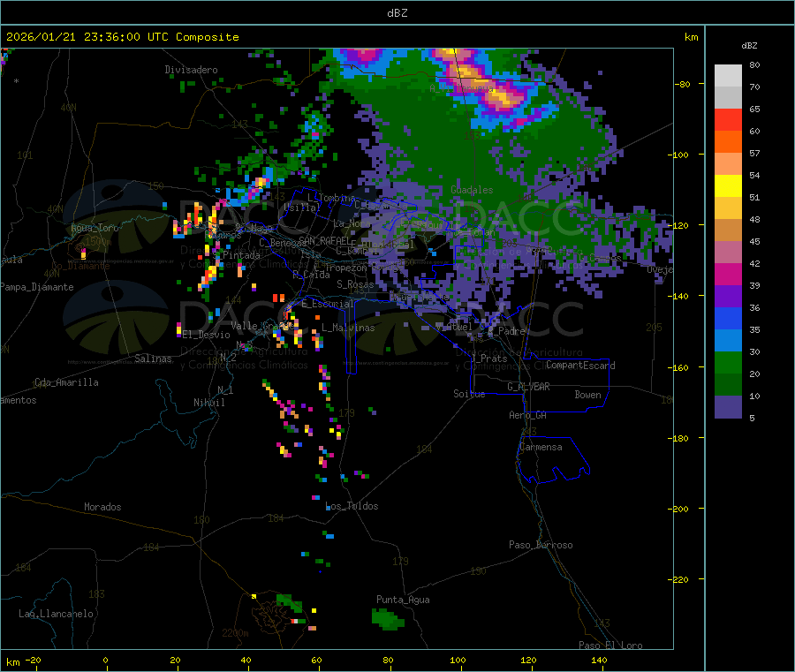Select the Aero_GA label
The image size is (795, 672).
(x=527, y=415)
